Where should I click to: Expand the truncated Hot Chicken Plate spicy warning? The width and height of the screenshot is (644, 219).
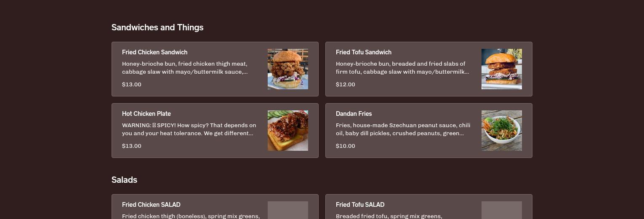pos(189,129)
